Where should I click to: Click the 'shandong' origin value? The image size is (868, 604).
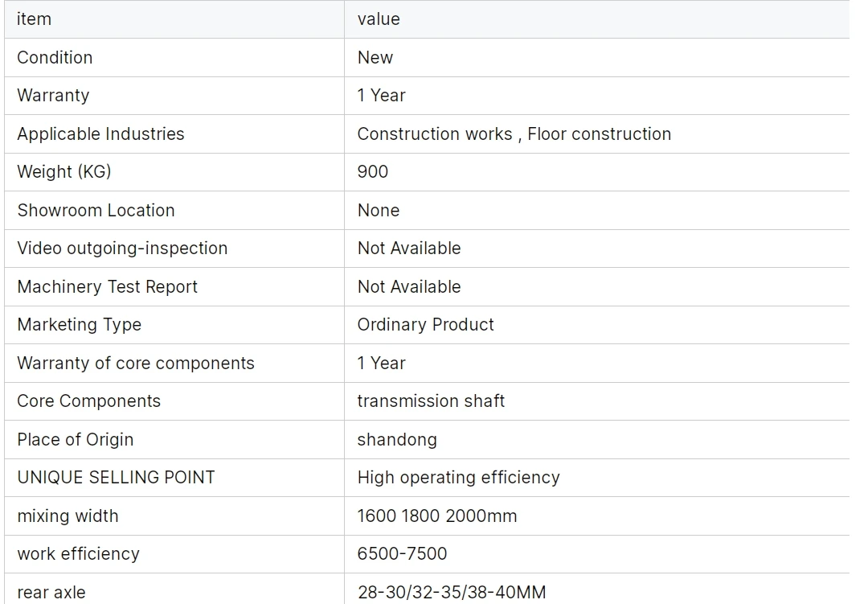pos(397,440)
